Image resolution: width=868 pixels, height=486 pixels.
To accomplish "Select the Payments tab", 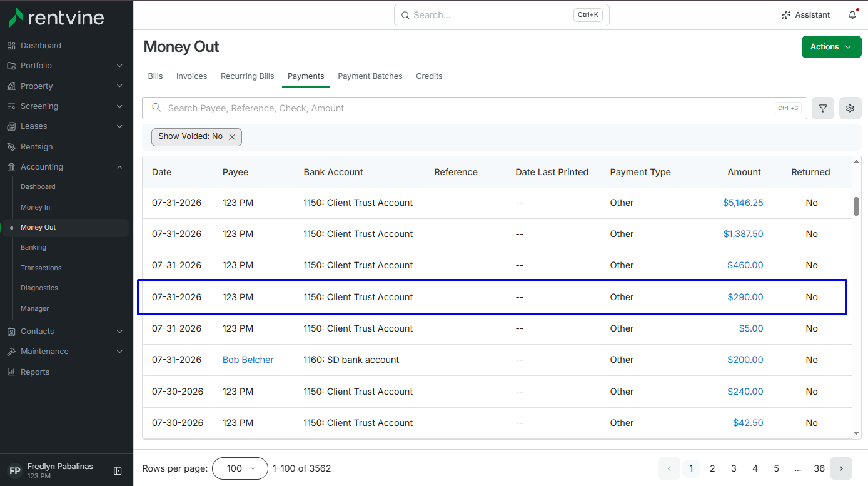I will click(306, 76).
